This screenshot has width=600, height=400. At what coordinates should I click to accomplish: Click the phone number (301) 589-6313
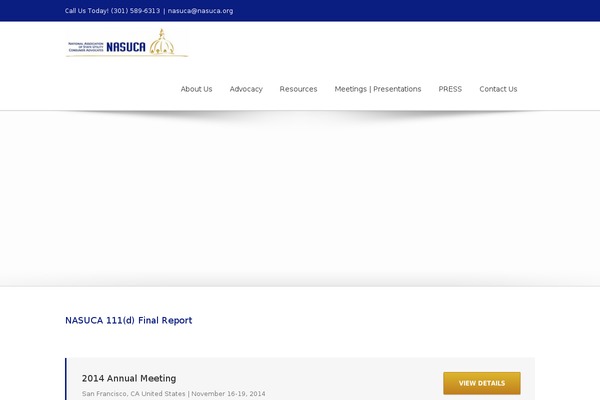[x=135, y=11]
